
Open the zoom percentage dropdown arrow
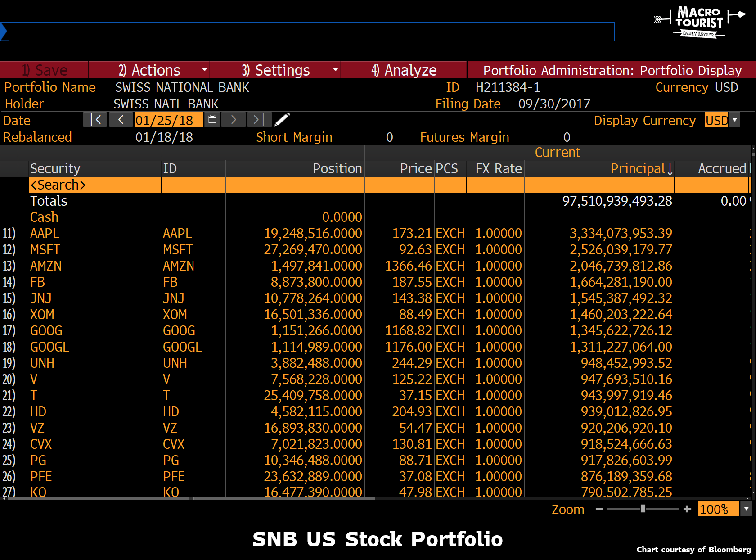click(746, 509)
